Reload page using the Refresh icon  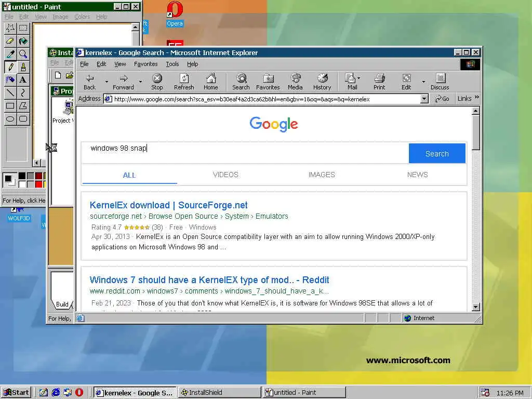pyautogui.click(x=184, y=82)
